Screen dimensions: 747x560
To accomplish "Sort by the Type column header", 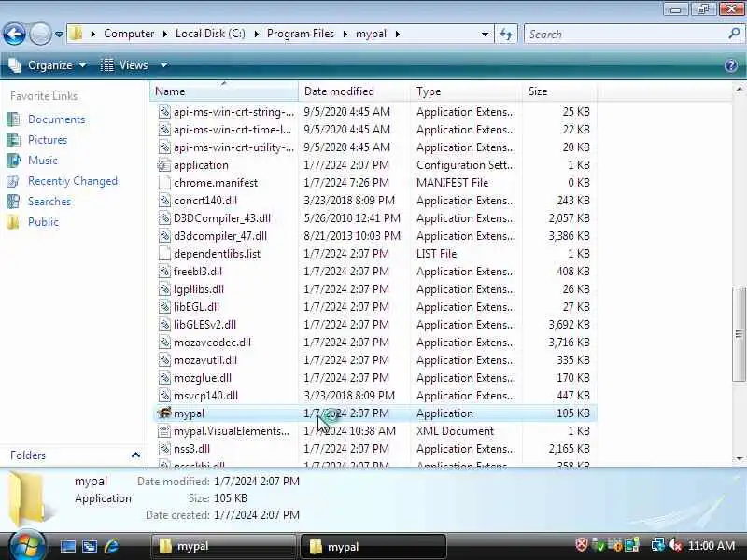I will coord(466,91).
